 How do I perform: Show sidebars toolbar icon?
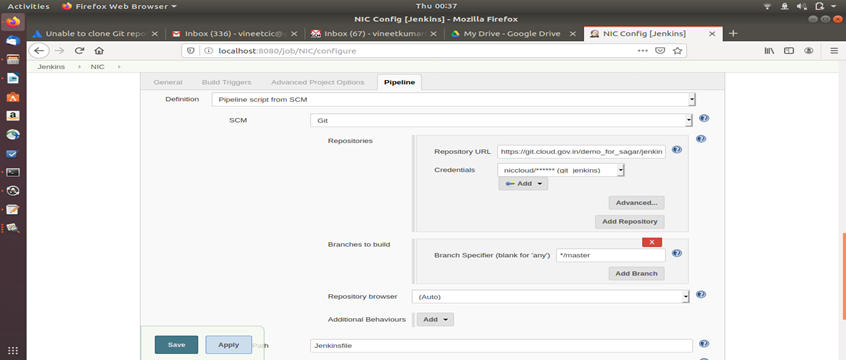click(789, 51)
